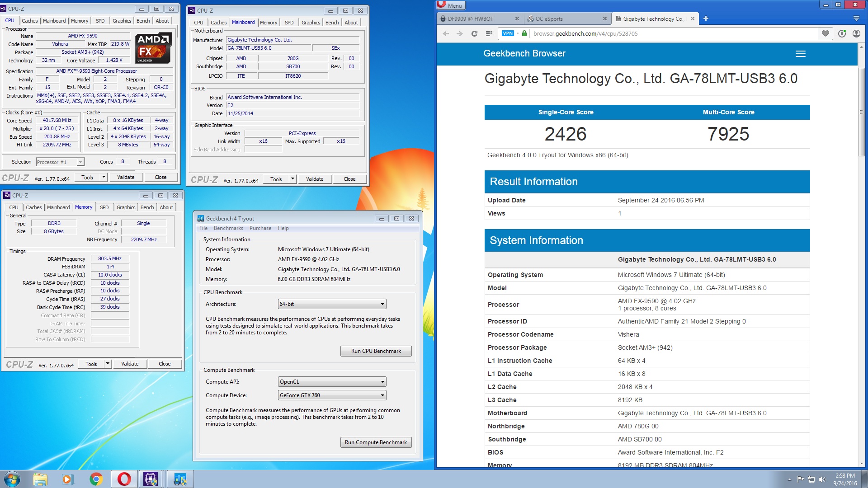This screenshot has width=868, height=488.
Task: Open Windows Start menu
Action: click(x=12, y=479)
